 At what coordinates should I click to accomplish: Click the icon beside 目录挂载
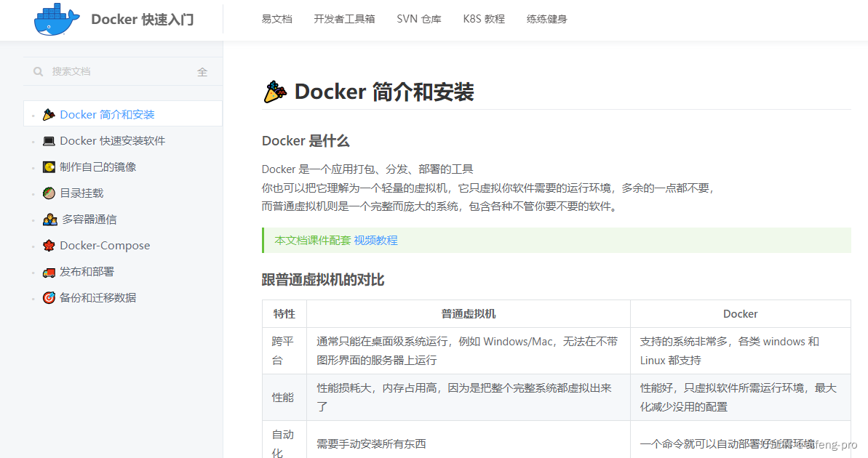49,193
